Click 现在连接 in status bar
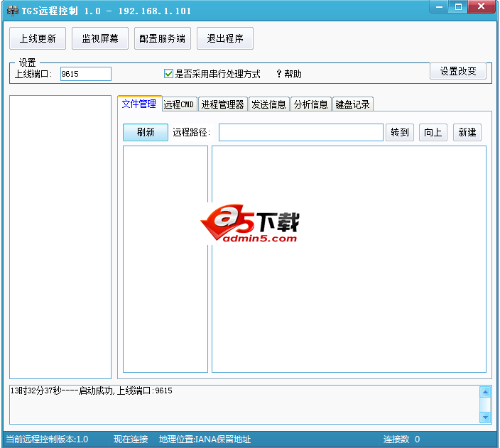500x448 pixels. point(131,439)
